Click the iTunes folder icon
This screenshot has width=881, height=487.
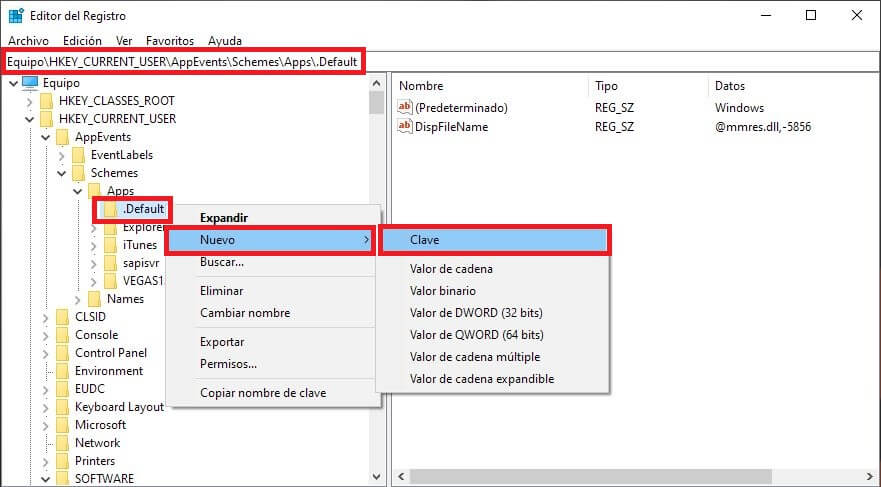[111, 245]
